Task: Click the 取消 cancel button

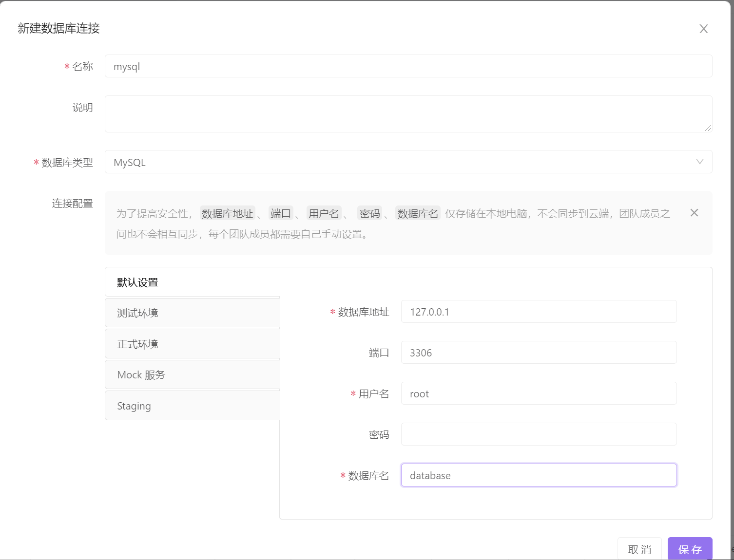Action: coord(639,549)
